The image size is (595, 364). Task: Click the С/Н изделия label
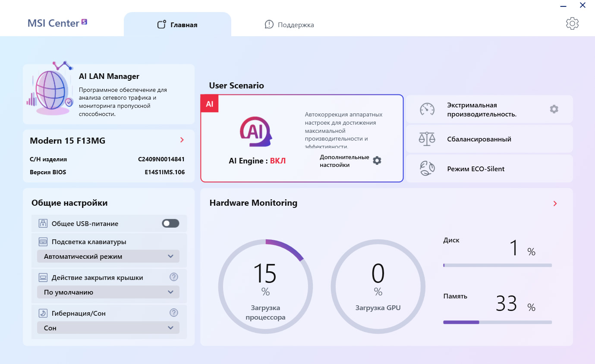[48, 159]
